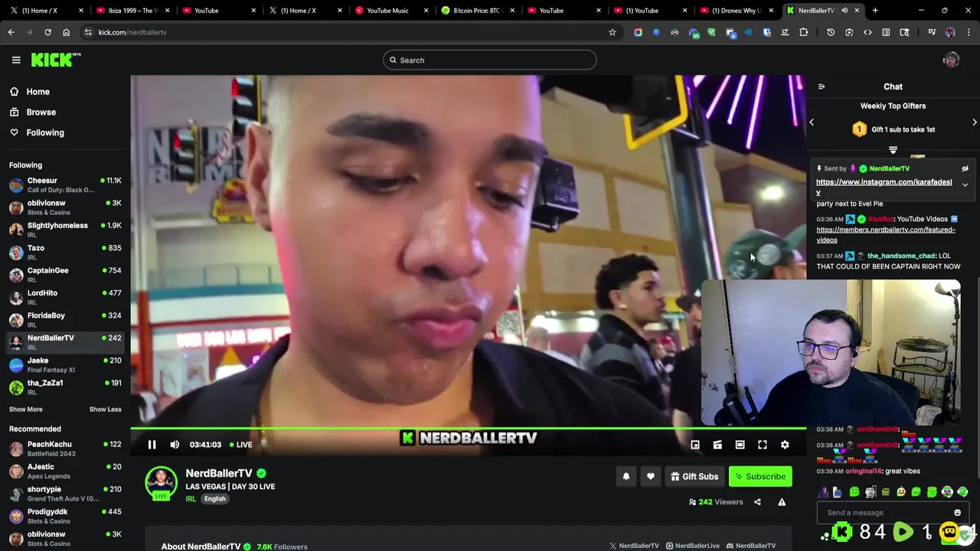Open the Kick hamburger menu

point(16,60)
